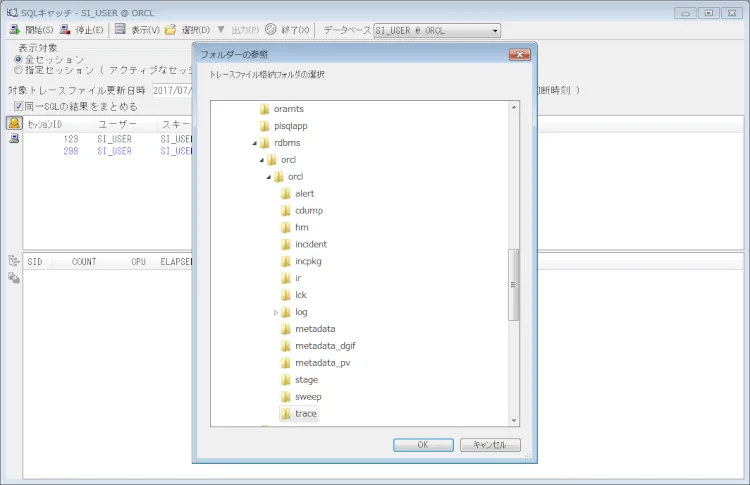Select the cdump folder
The width and height of the screenshot is (750, 485).
pos(309,211)
